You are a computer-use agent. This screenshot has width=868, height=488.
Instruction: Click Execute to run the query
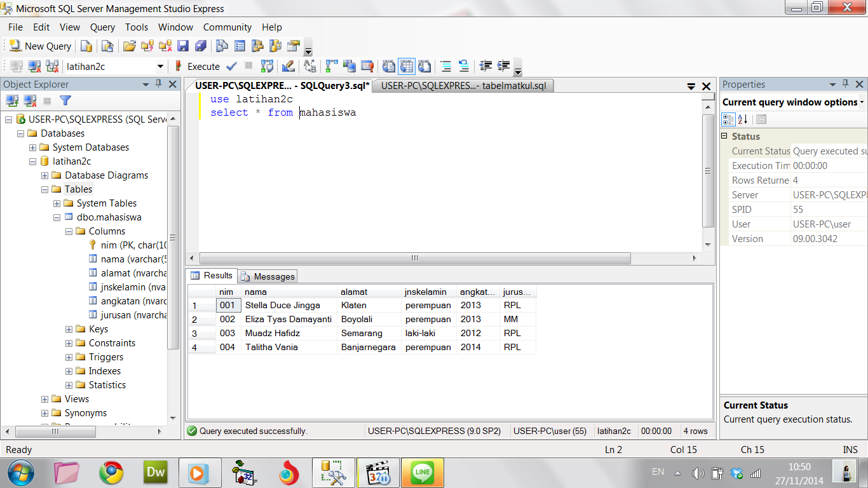click(x=197, y=66)
